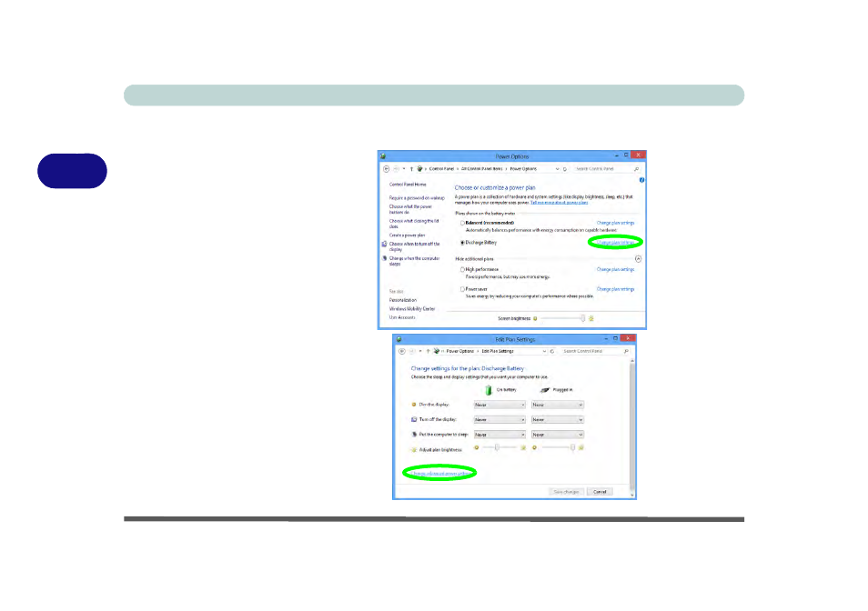Click Edit Plan Settings breadcrumb

pos(498,352)
